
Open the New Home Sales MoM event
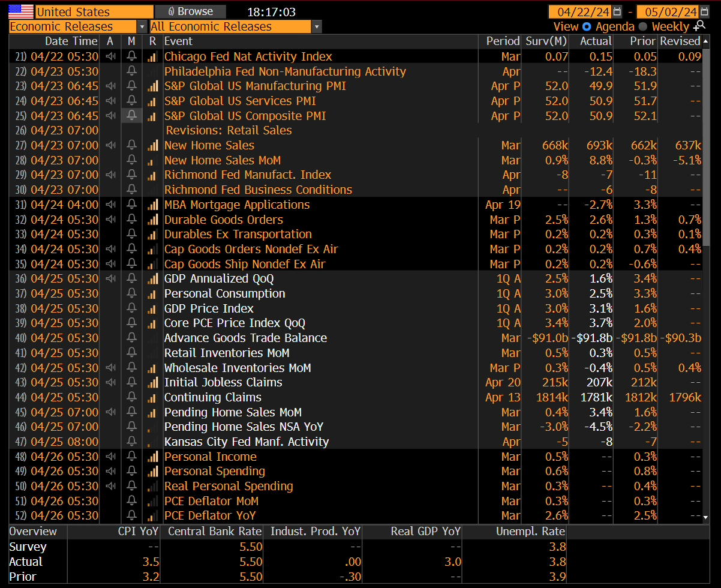222,160
